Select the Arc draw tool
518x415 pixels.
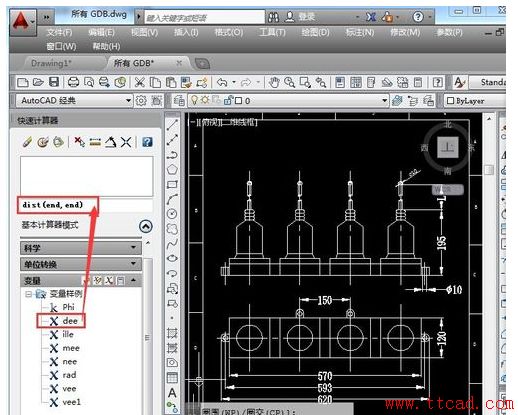pyautogui.click(x=172, y=199)
